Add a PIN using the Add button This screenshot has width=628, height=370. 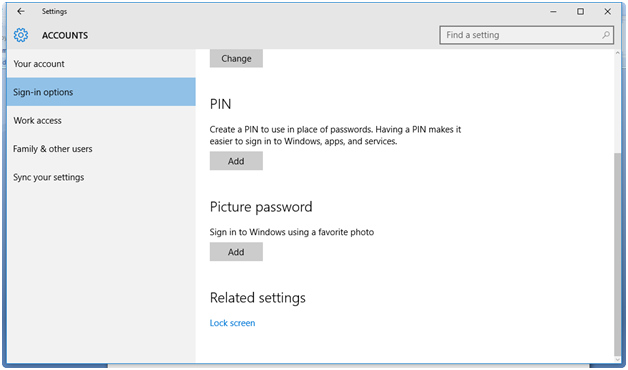pos(236,161)
